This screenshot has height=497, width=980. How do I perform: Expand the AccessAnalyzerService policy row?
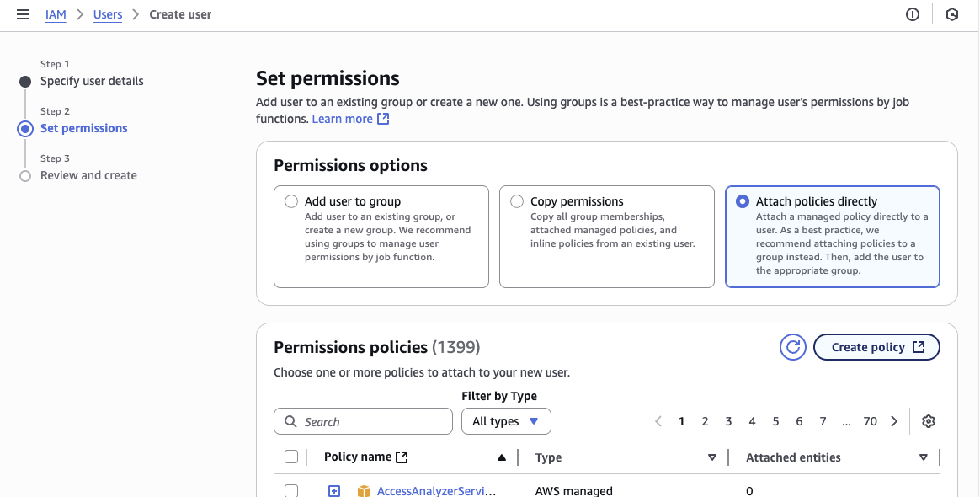(334, 491)
